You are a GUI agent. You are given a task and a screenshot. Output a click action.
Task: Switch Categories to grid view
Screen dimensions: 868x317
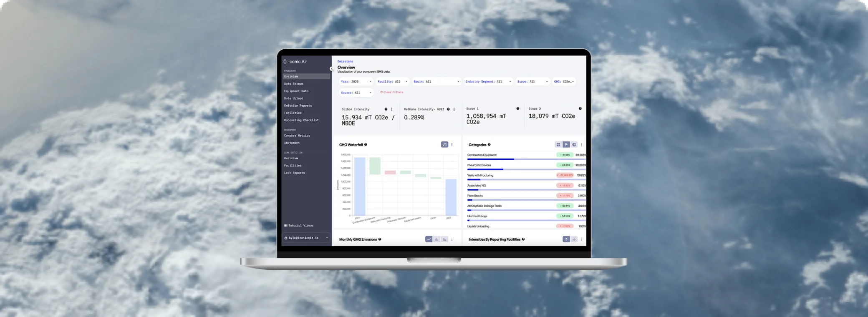coord(558,145)
